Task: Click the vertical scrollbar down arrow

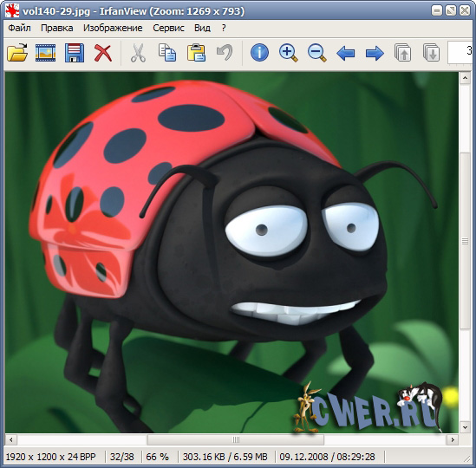Action: pyautogui.click(x=465, y=427)
